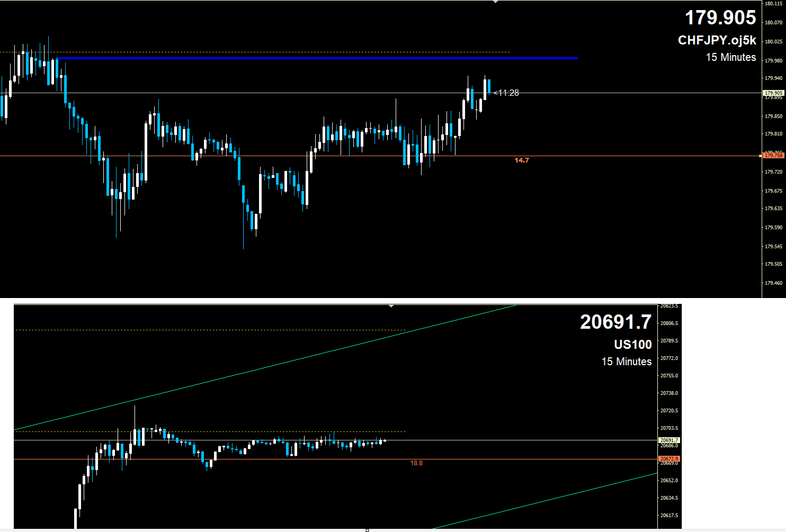786x532 pixels.
Task: Select the thick blue horizontal resistance line
Action: pyautogui.click(x=318, y=58)
